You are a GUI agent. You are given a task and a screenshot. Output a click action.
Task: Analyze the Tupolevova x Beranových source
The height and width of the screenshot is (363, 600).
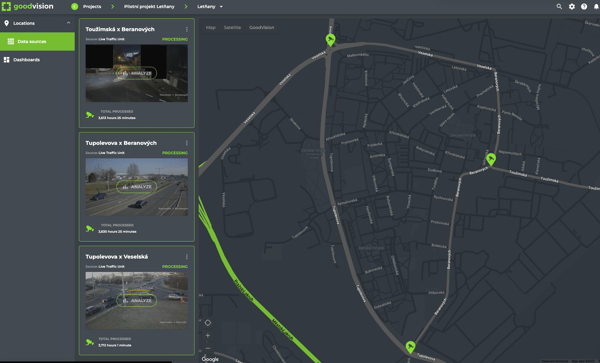pos(137,187)
